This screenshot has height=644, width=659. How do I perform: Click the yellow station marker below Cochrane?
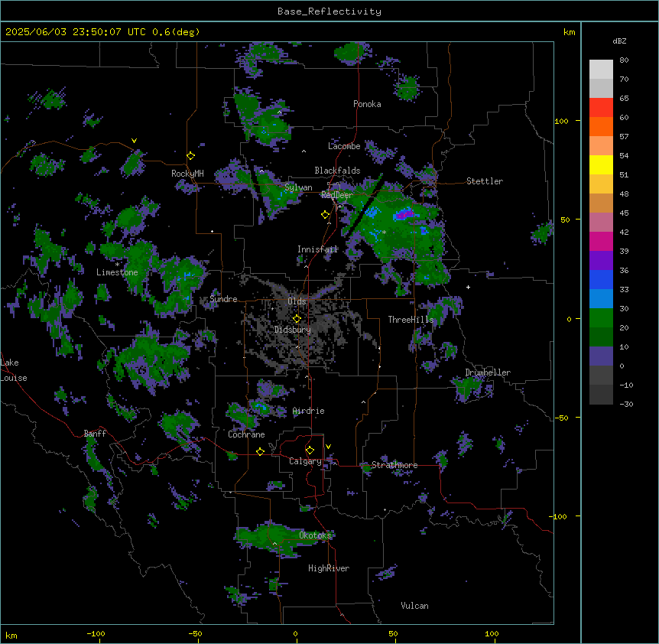(x=260, y=451)
